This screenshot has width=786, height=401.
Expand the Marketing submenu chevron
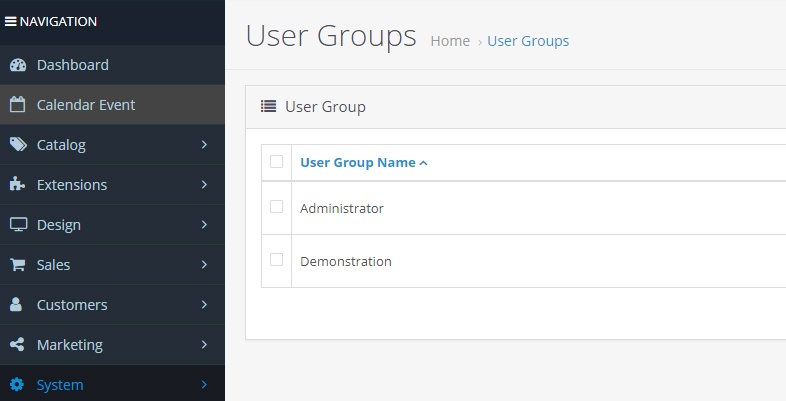tap(204, 345)
